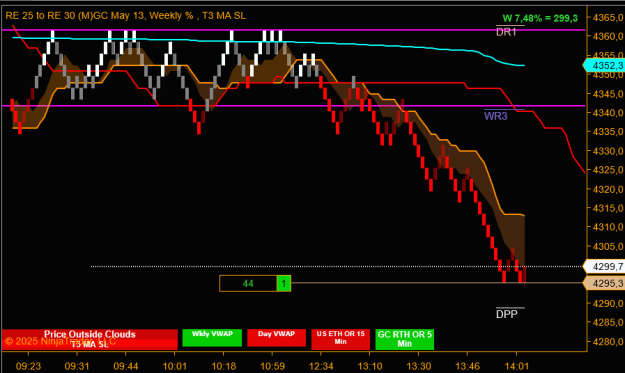Click the 4335,0 price axis label

(x=608, y=132)
